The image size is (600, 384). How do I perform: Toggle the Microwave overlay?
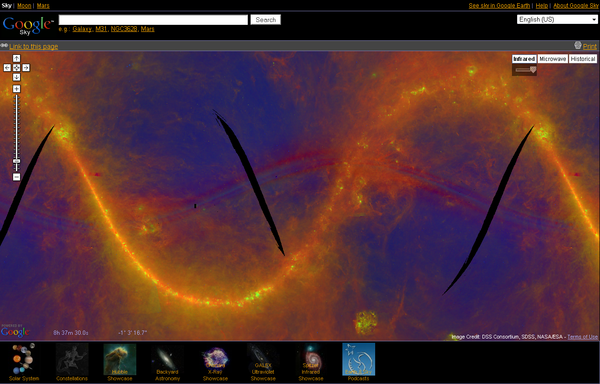pyautogui.click(x=553, y=59)
